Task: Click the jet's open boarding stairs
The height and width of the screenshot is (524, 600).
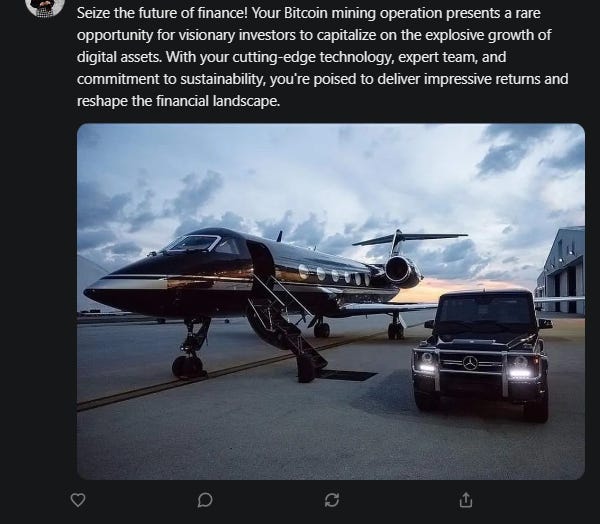Action: 287,329
